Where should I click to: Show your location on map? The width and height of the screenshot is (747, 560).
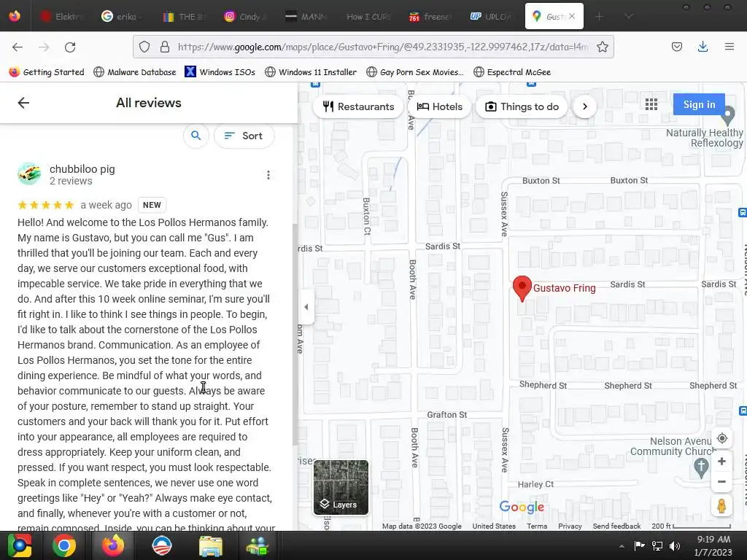(721, 438)
